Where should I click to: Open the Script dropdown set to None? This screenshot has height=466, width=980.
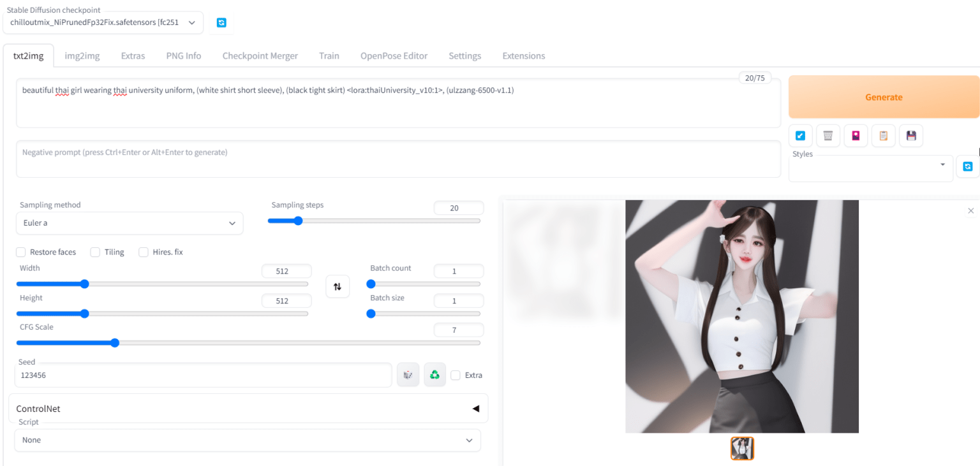tap(248, 440)
